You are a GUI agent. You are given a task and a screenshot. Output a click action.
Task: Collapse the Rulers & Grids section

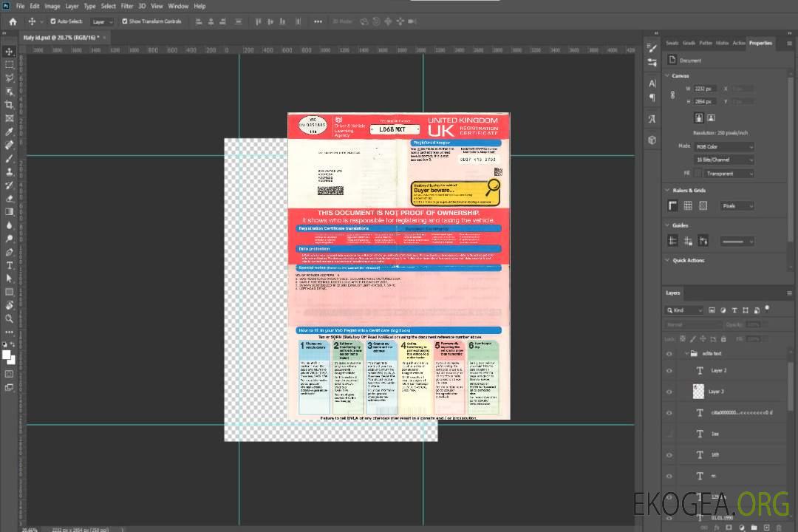(667, 191)
